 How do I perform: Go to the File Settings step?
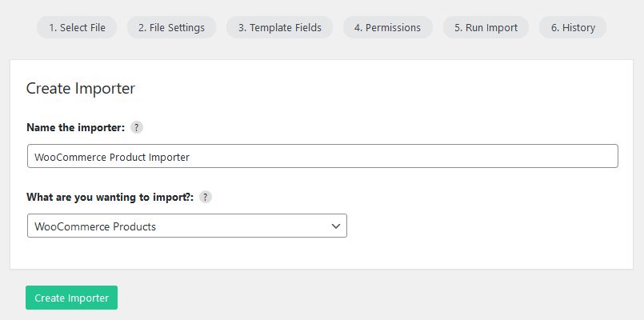pos(171,27)
